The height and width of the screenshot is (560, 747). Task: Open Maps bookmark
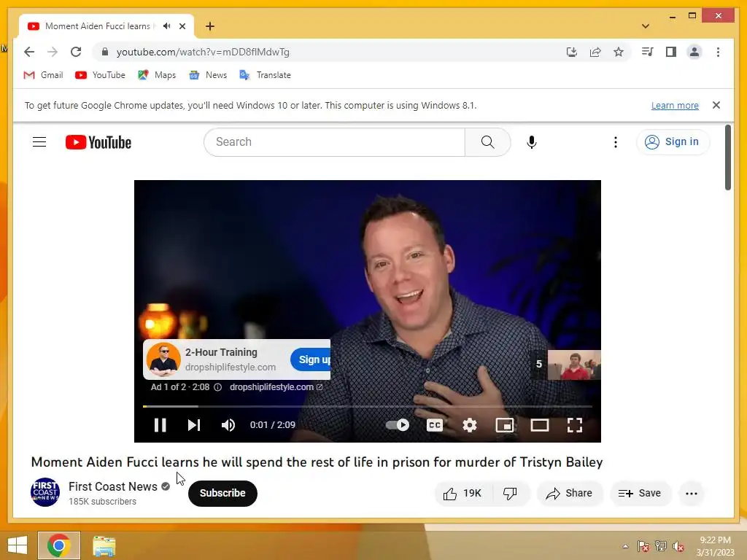(157, 75)
